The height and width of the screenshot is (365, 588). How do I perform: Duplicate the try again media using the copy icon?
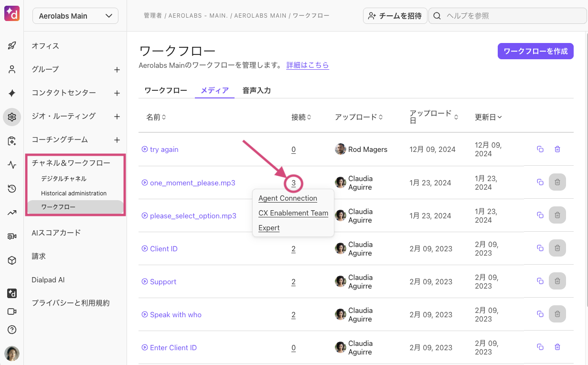point(540,149)
